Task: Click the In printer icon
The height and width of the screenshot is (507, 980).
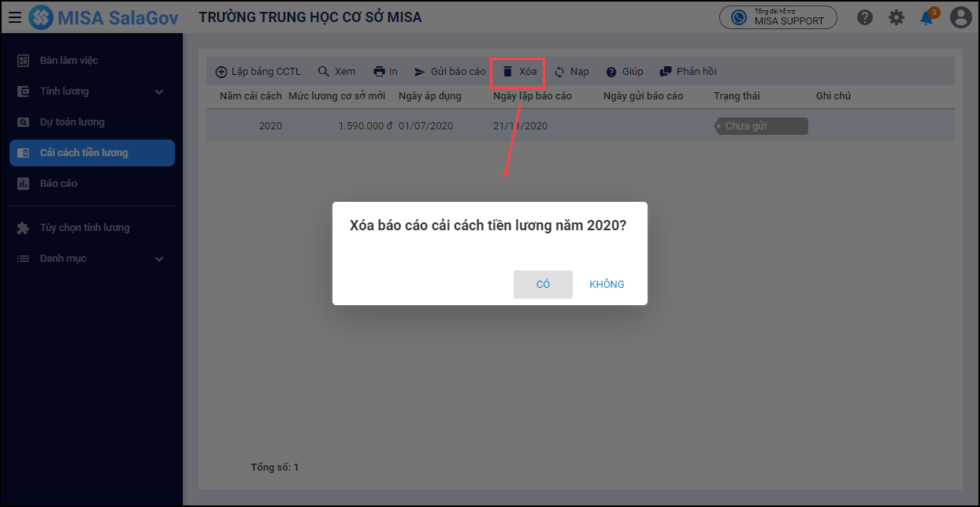Action: click(380, 72)
